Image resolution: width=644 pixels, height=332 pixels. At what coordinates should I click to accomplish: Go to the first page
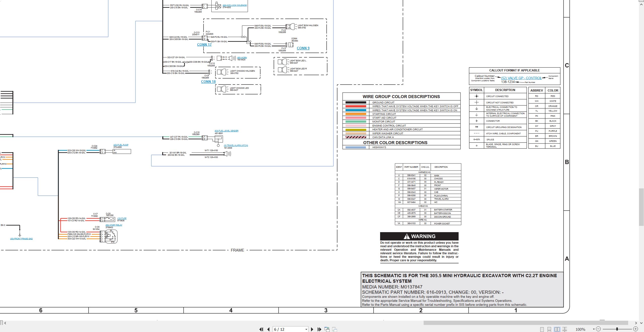pyautogui.click(x=261, y=329)
